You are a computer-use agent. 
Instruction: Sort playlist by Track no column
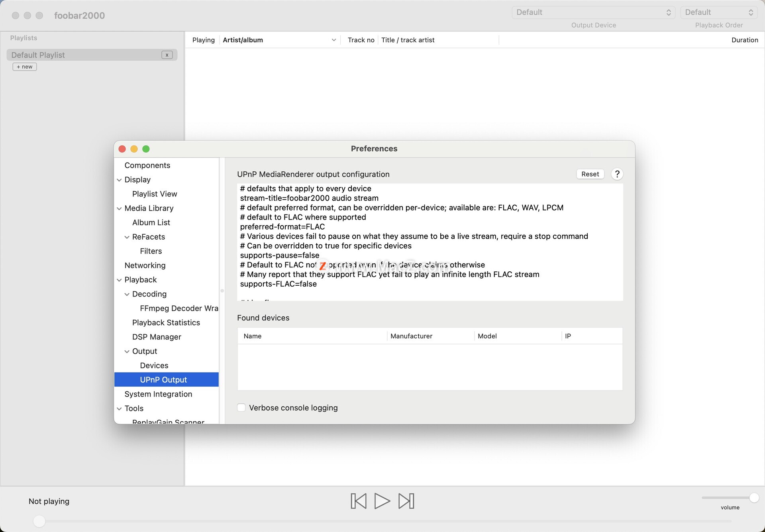(x=361, y=40)
